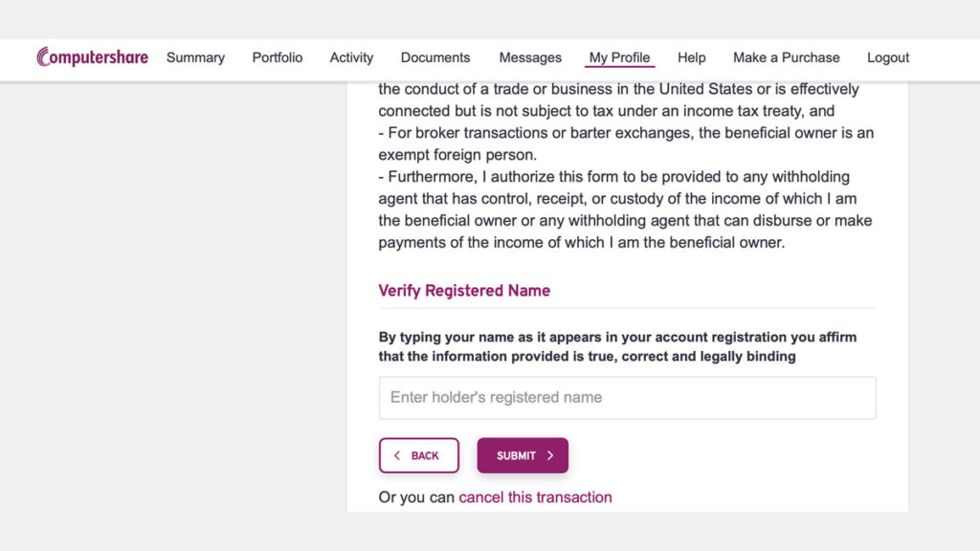This screenshot has width=980, height=551.
Task: Click the Computershare logo
Action: 93,56
